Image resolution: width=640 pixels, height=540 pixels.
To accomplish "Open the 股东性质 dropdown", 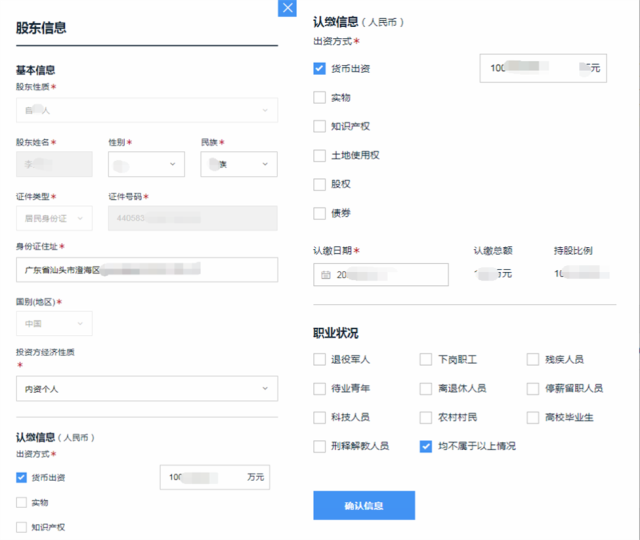I will pyautogui.click(x=147, y=110).
